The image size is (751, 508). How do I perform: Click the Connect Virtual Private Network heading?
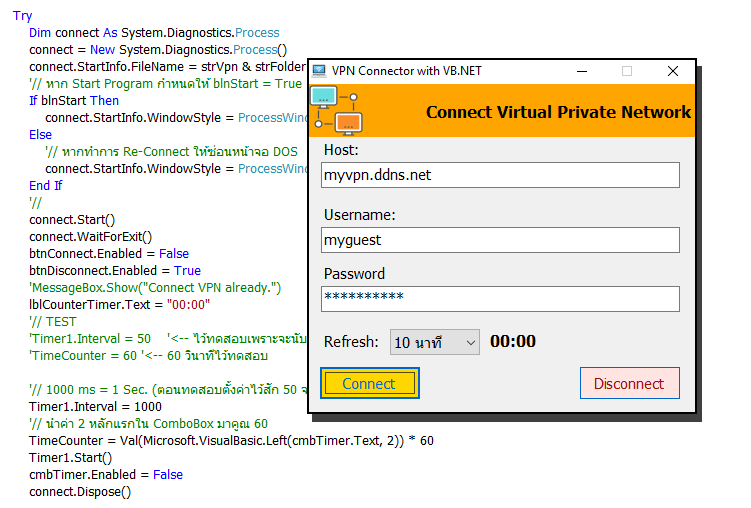pyautogui.click(x=558, y=112)
